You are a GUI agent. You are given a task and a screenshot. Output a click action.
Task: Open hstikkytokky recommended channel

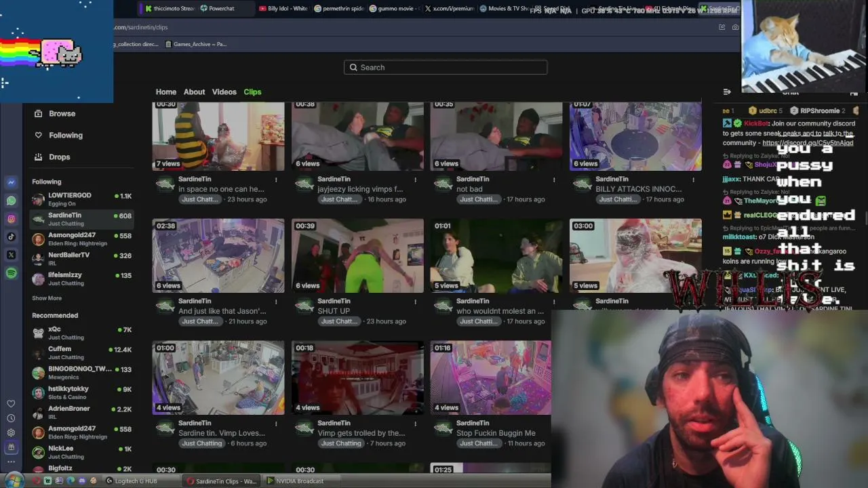coord(82,392)
